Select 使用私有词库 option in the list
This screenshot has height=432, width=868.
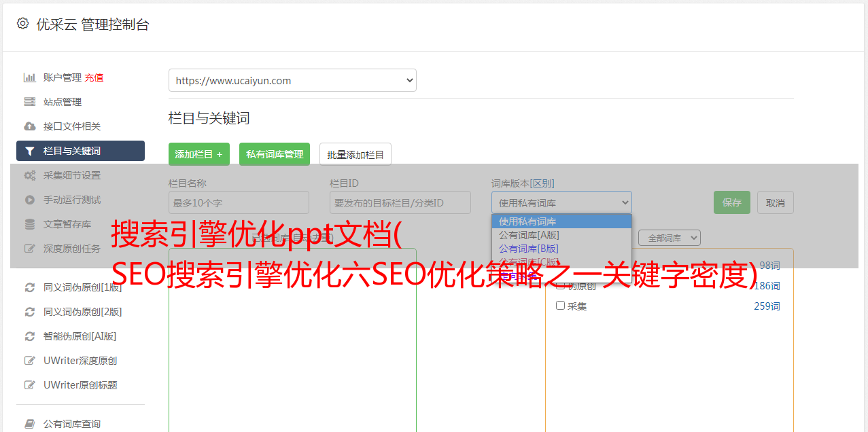coord(561,221)
